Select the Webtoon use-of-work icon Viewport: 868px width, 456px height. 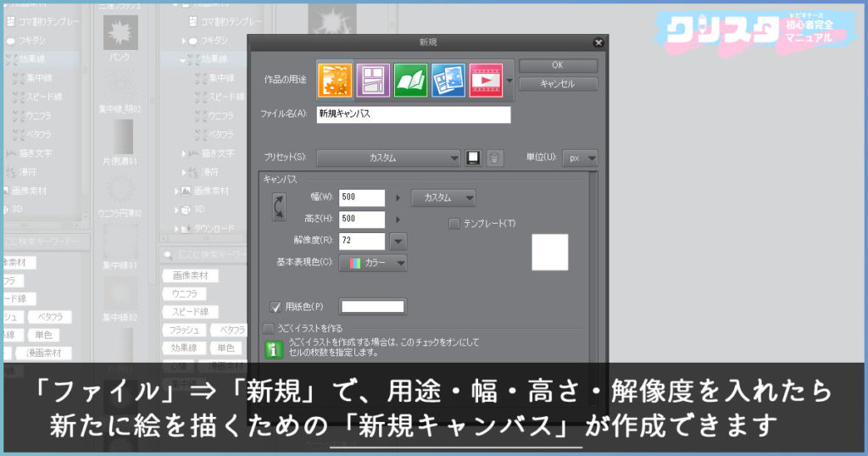click(373, 81)
